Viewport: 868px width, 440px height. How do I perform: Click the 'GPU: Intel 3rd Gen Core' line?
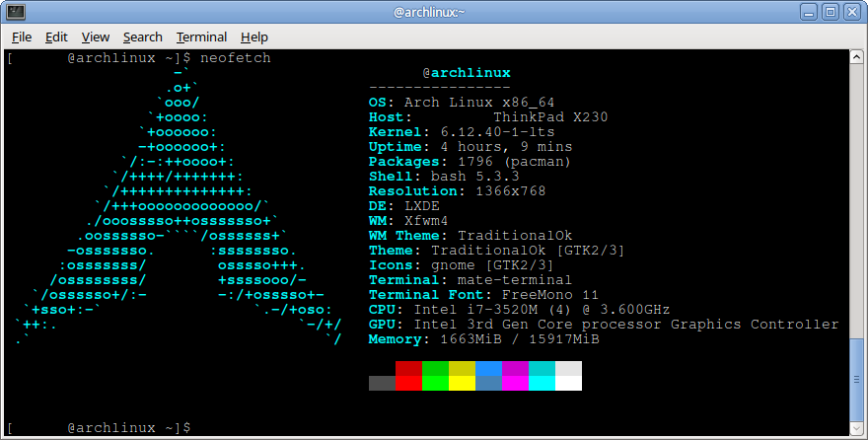click(x=604, y=325)
